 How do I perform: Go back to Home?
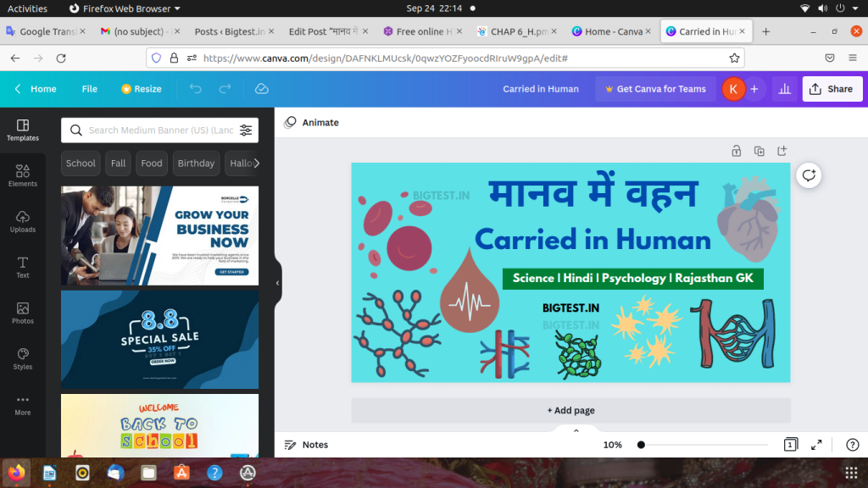(36, 89)
